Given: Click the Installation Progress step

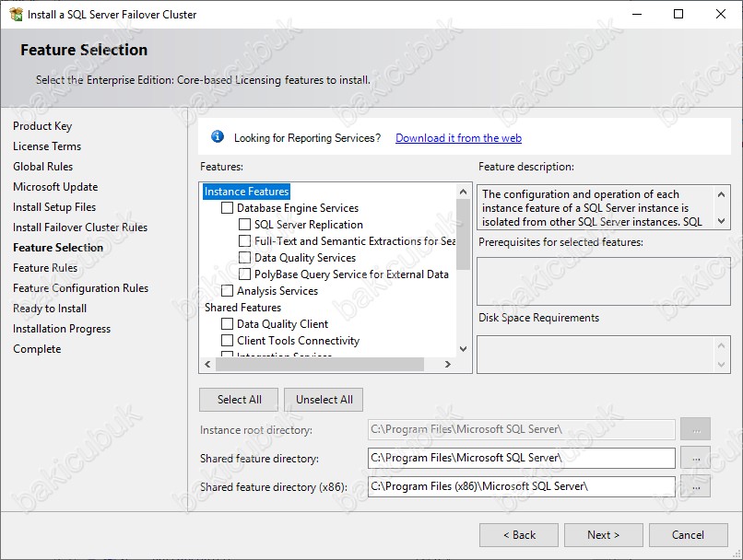Looking at the screenshot, I should pos(62,329).
